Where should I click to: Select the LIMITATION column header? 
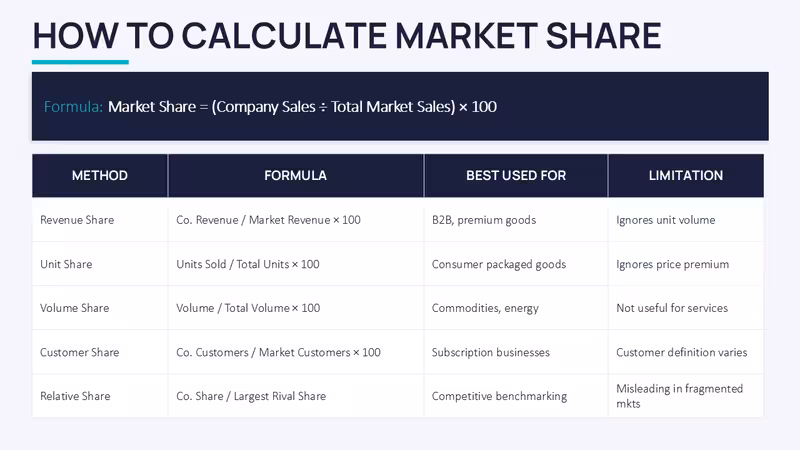click(686, 176)
